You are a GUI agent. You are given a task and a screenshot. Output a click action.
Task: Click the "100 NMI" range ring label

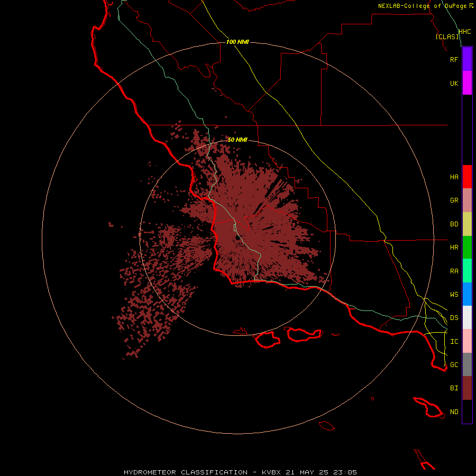pos(237,42)
